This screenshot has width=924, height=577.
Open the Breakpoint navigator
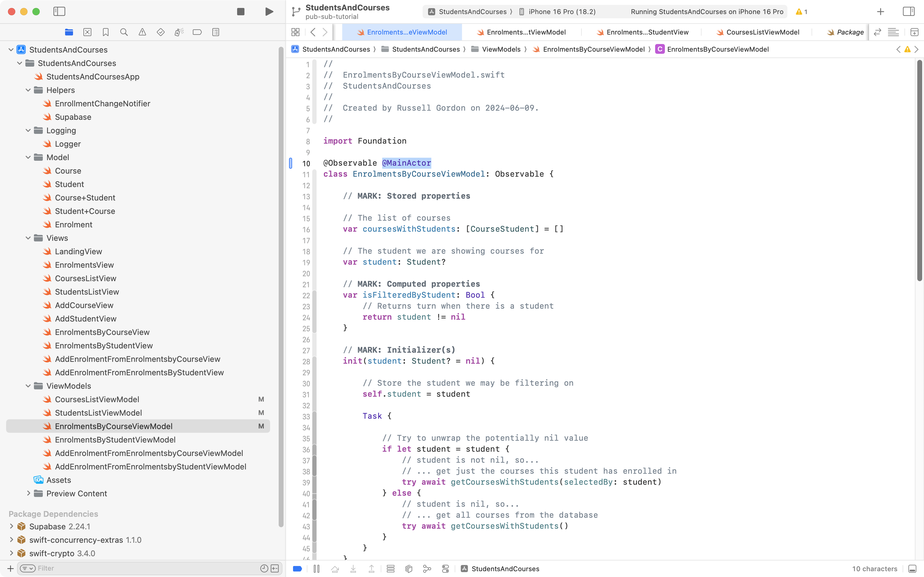point(197,32)
